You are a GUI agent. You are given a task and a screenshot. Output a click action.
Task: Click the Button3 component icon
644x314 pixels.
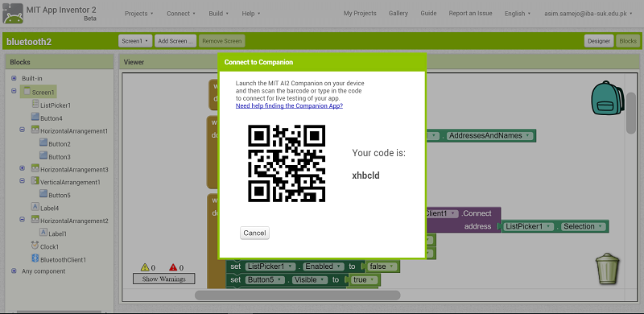point(43,155)
